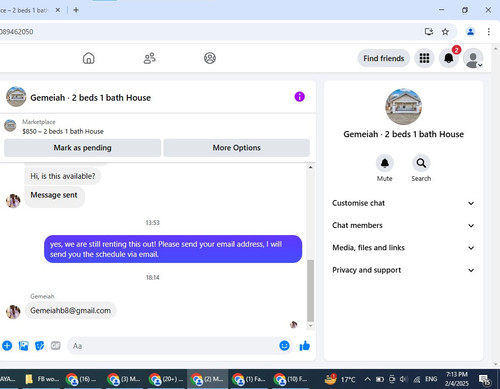Click the Aa message input field
This screenshot has width=500, height=389.
(173, 346)
